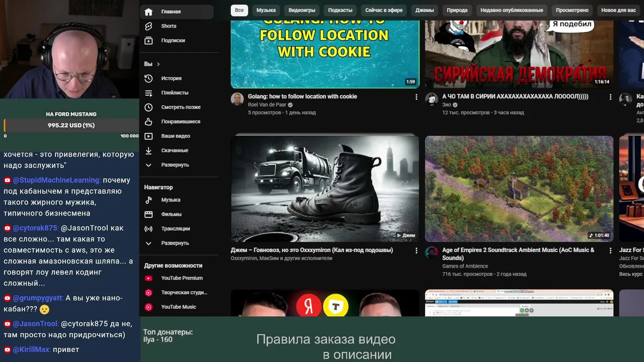Viewport: 644px width, 362px height.
Task: Open the Главная home icon
Action: [148, 12]
